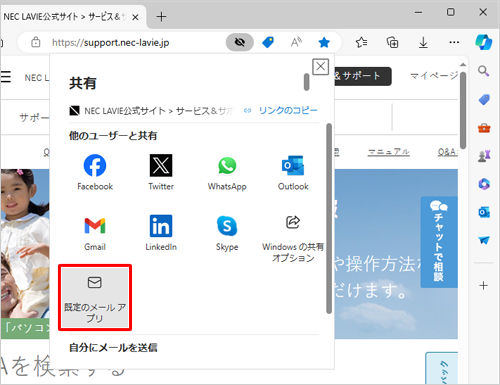Open sidebar Games chess icon

pyautogui.click(x=484, y=156)
